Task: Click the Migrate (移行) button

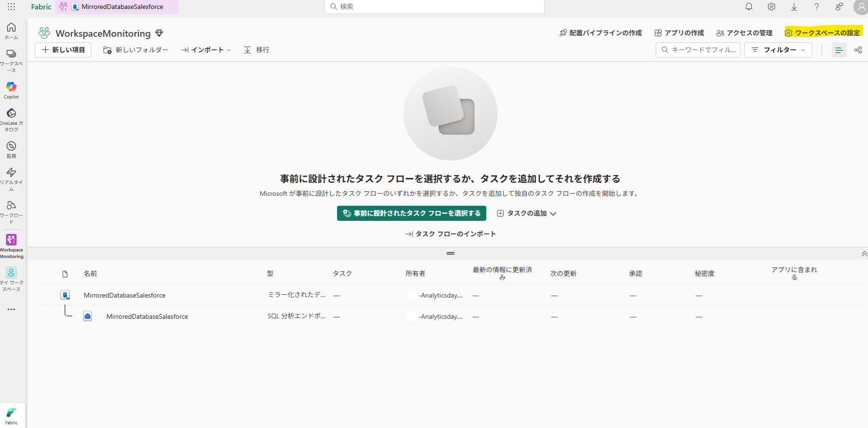Action: 257,50
